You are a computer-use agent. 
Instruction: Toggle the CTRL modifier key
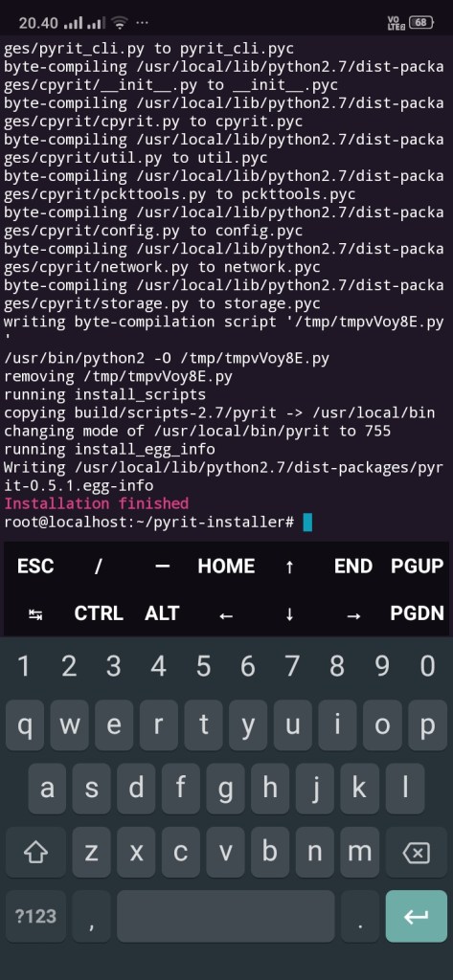[99, 613]
